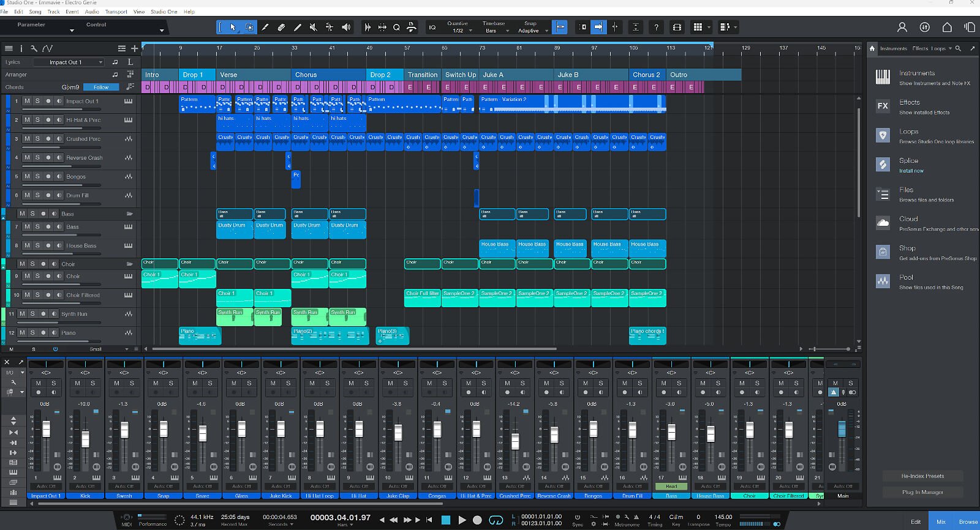Choose the Mute tool with crossed speaker
Image resolution: width=980 pixels, height=530 pixels.
click(x=314, y=27)
